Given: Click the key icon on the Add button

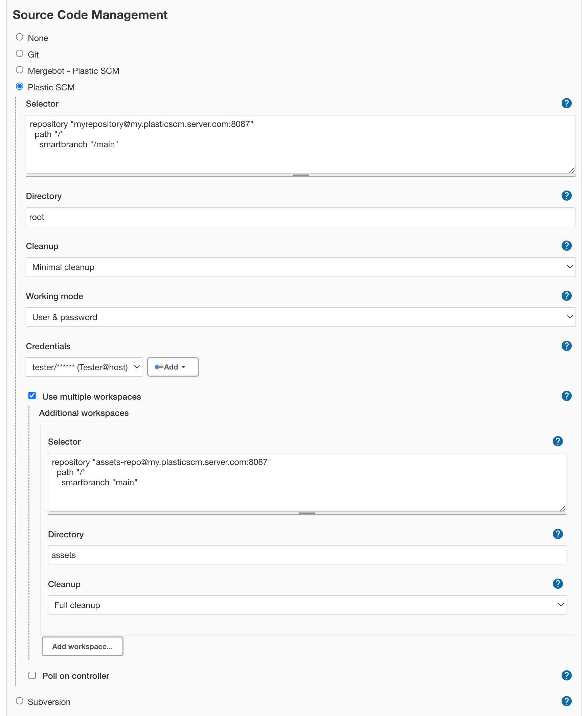Looking at the screenshot, I should pos(159,367).
